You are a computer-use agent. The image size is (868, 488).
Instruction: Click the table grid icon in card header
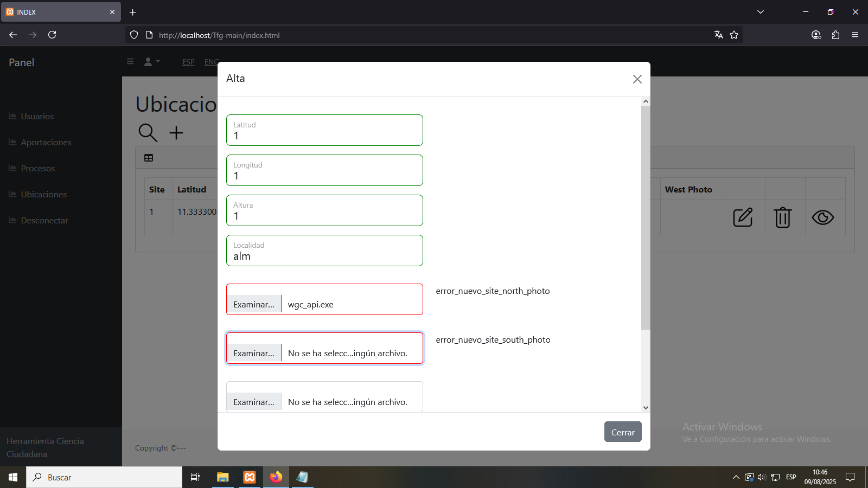click(149, 158)
